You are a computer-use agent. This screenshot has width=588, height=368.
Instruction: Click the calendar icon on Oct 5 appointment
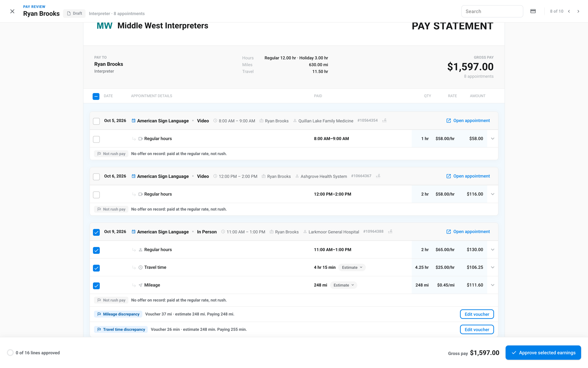click(x=133, y=121)
